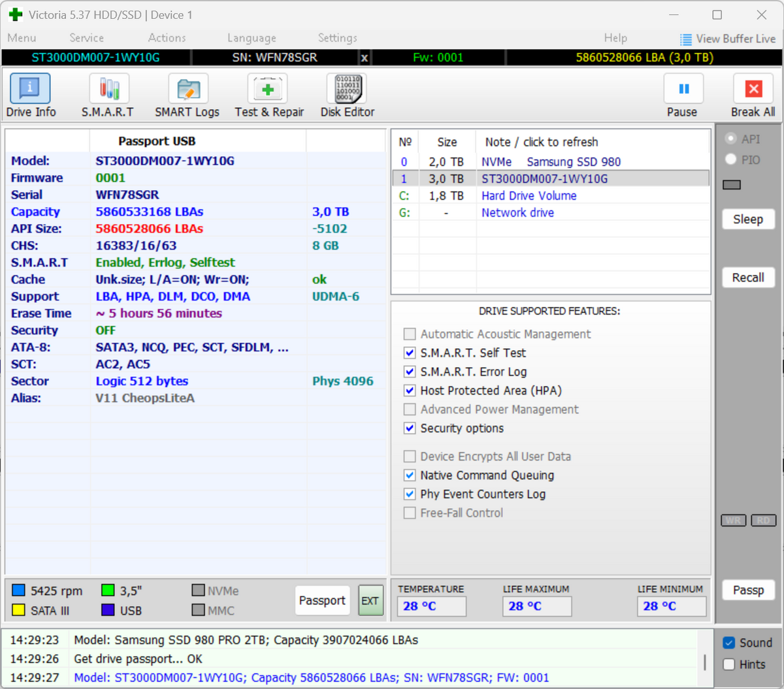784x689 pixels.
Task: Click the blue 5425 rpm color indicator
Action: click(18, 590)
